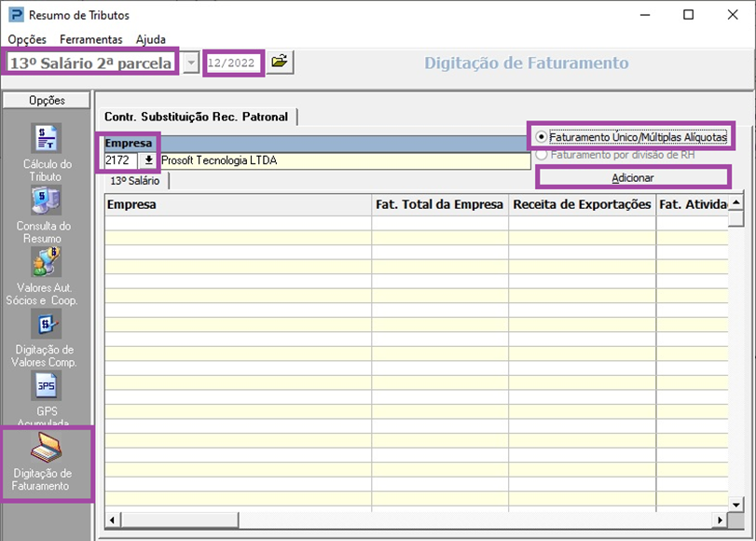The width and height of the screenshot is (756, 541).
Task: Open the Ferramentas menu
Action: tap(90, 39)
